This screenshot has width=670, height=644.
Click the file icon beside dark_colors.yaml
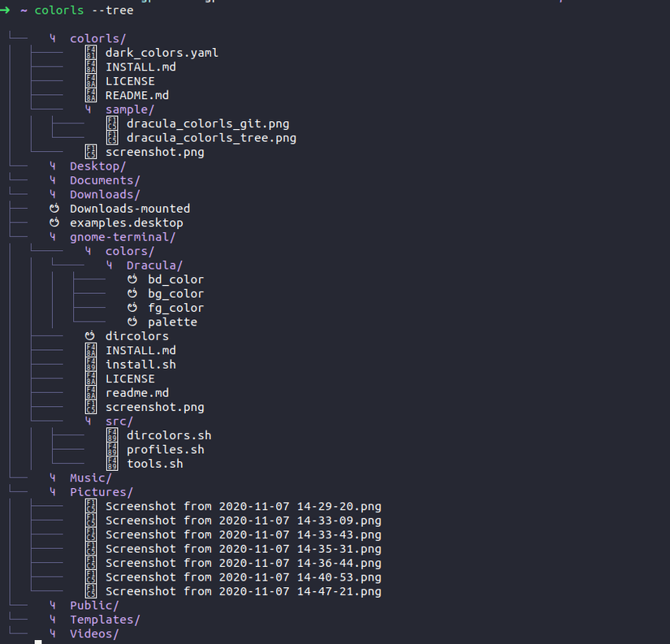(91, 53)
